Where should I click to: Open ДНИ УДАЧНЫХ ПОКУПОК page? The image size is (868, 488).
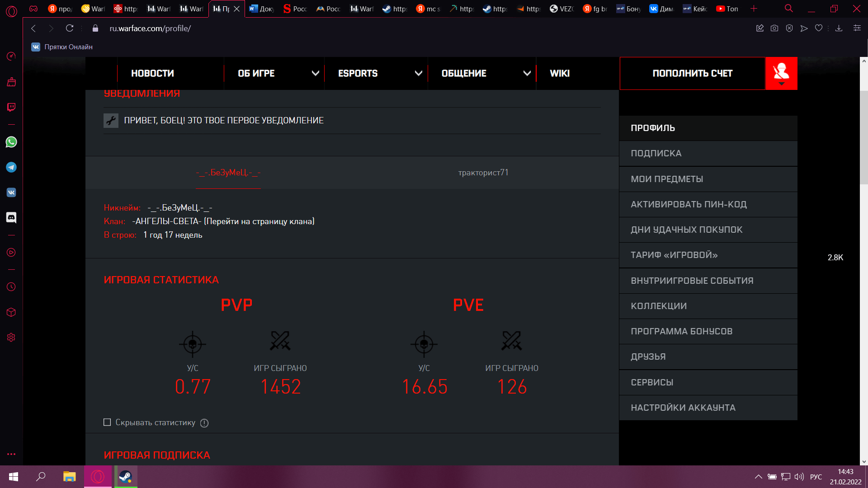[x=708, y=230]
